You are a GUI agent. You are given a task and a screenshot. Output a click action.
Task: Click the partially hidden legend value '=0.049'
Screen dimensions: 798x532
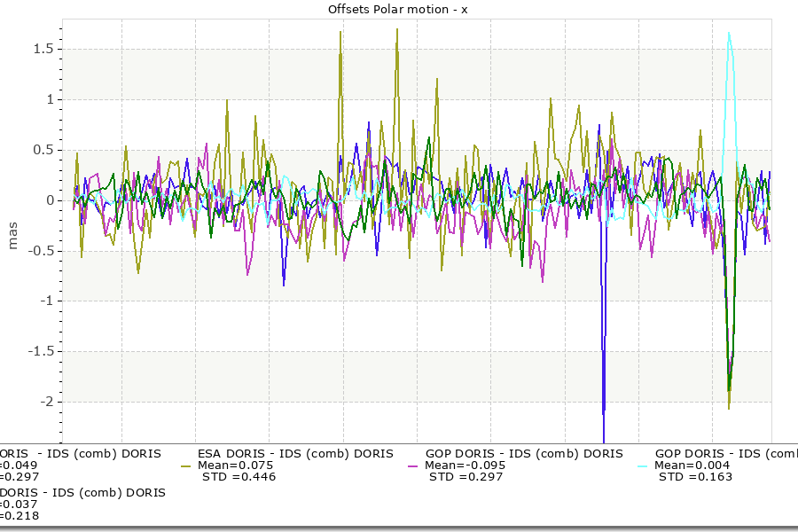(x=20, y=465)
